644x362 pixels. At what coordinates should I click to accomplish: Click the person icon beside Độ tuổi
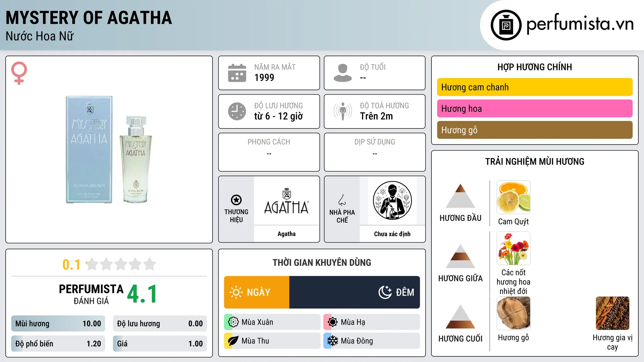[x=342, y=73]
